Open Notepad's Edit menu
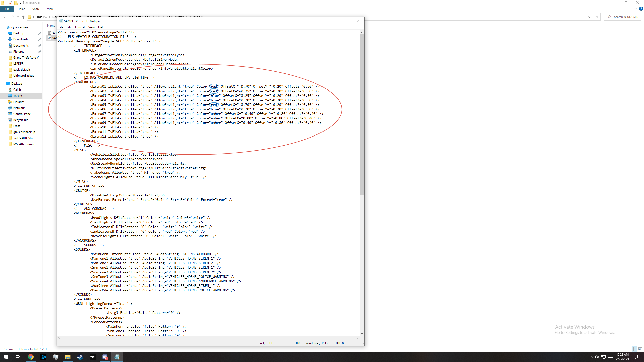 pyautogui.click(x=69, y=27)
